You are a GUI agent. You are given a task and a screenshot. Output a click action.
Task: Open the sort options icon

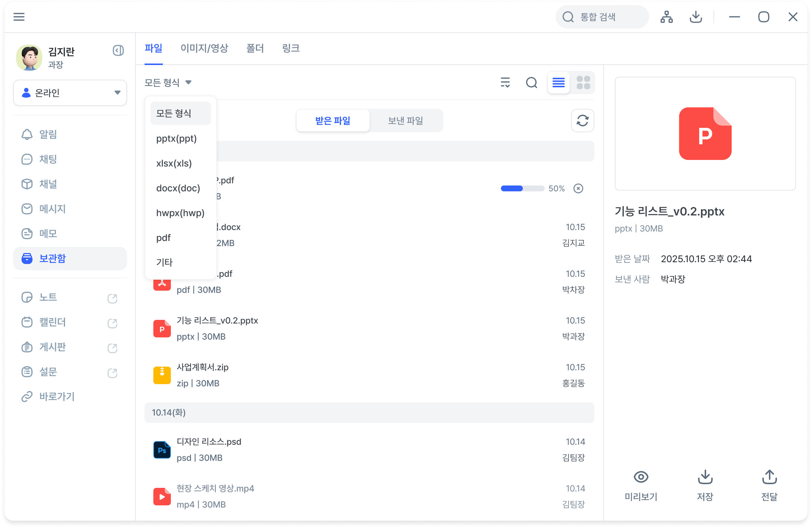click(505, 83)
